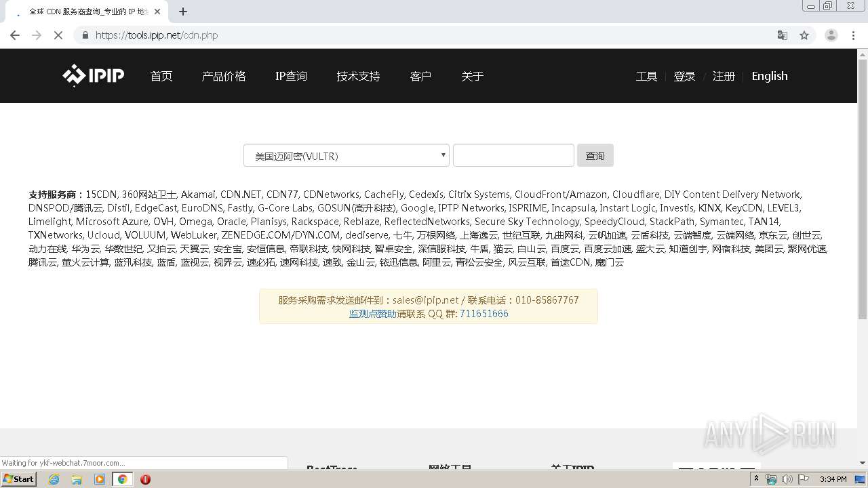Click the sales@ipip.net email text
The height and width of the screenshot is (488, 868).
pos(425,300)
